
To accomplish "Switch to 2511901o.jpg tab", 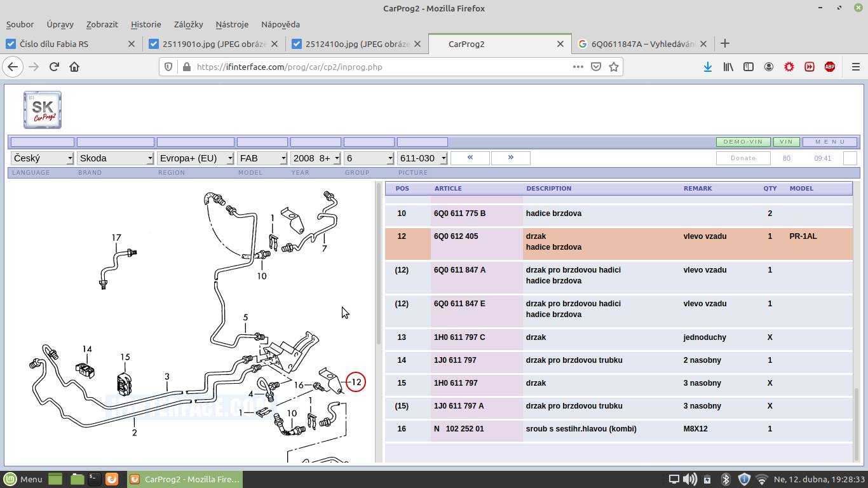I will tap(214, 44).
